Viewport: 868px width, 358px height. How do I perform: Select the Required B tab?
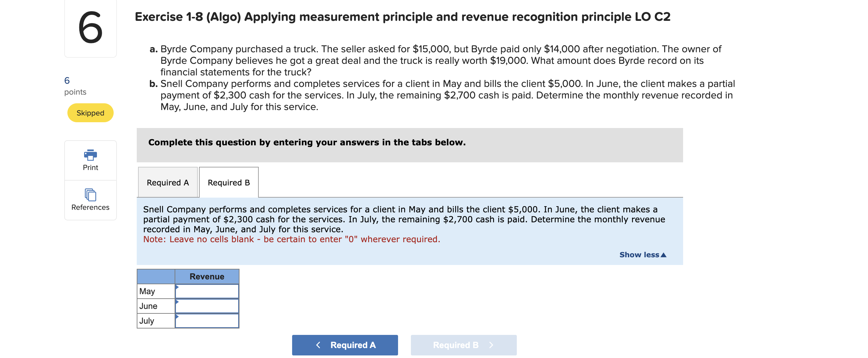(229, 182)
